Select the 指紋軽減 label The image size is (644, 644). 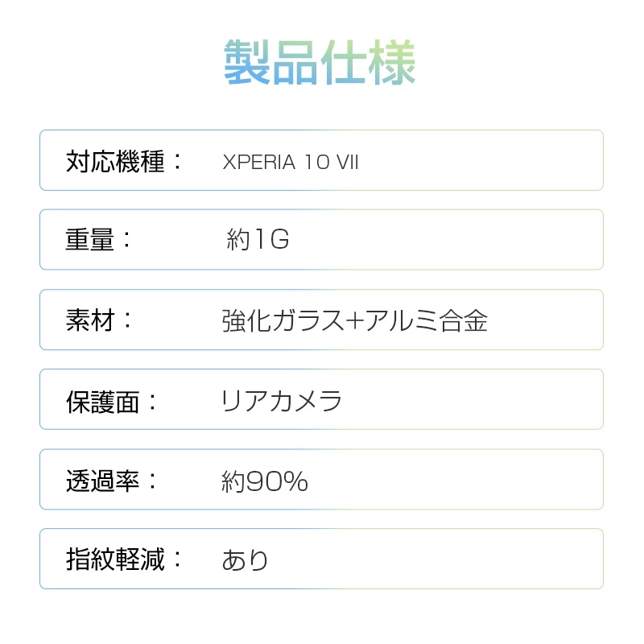click(x=117, y=559)
